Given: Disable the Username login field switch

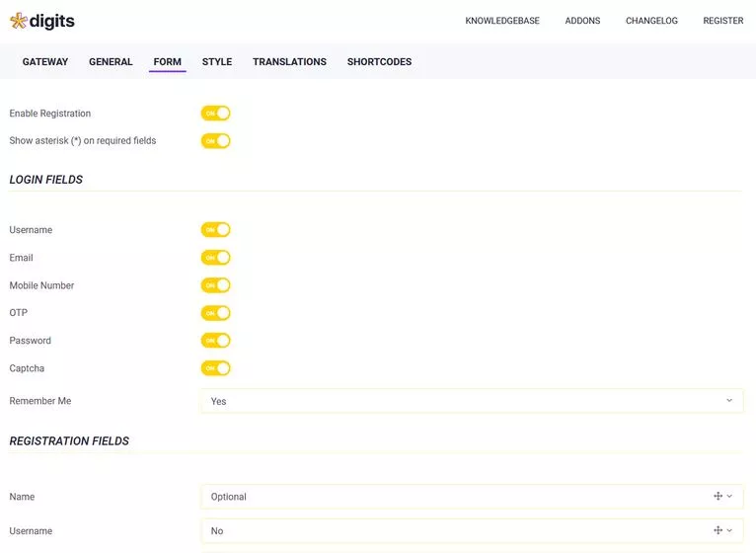Looking at the screenshot, I should (215, 230).
